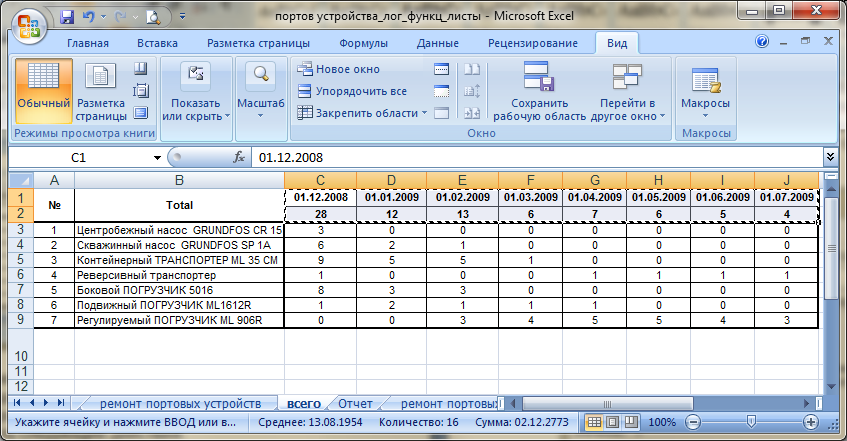Select cell Боковой ПОГРУЗЧИК 5016

(x=179, y=290)
